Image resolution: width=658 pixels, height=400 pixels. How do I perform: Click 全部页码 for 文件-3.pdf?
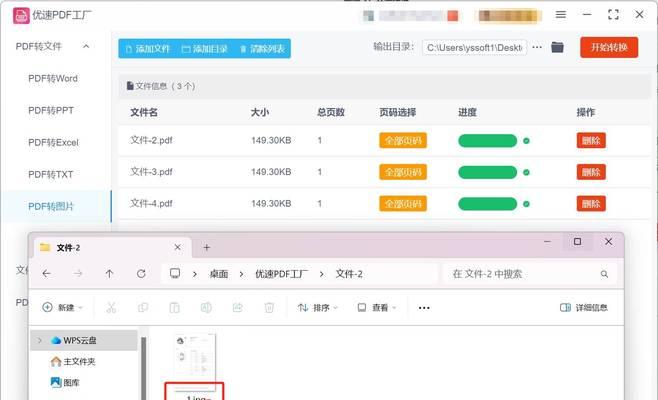pos(403,172)
